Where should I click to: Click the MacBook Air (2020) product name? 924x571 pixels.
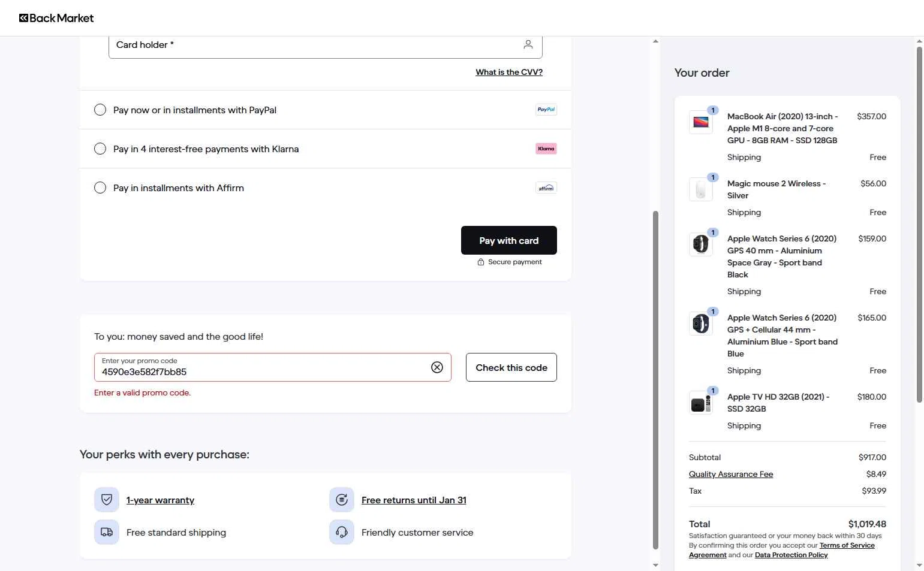point(782,128)
